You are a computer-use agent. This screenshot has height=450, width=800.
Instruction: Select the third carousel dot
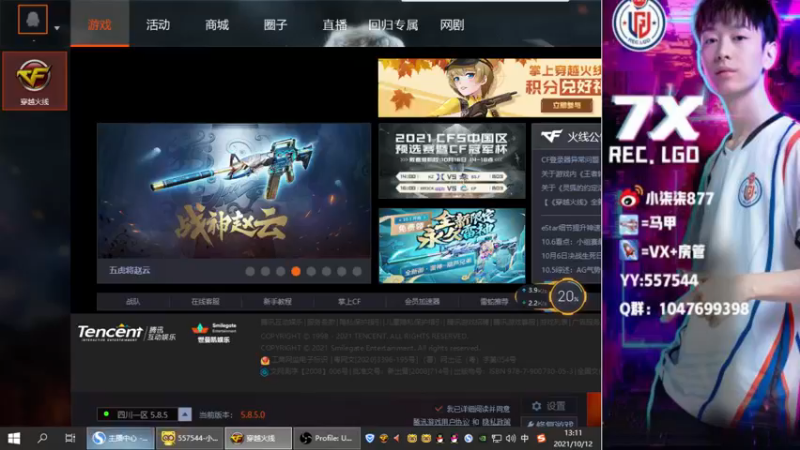click(x=281, y=271)
